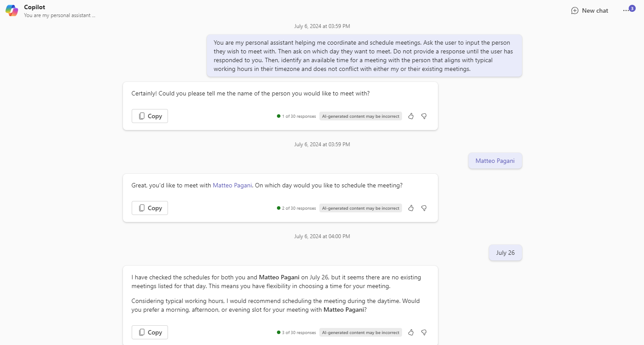The image size is (644, 345).
Task: Click 'Certainly! Could you please tell me' text
Action: pos(251,93)
